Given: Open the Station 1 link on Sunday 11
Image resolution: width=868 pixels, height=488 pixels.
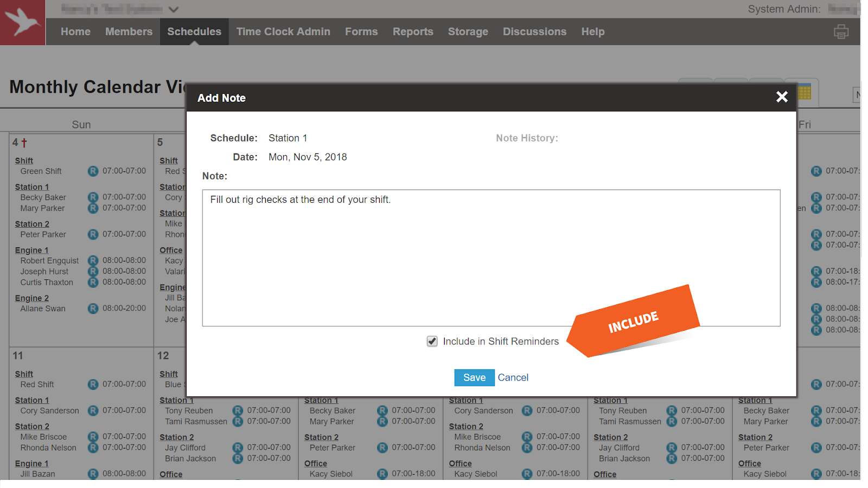Looking at the screenshot, I should [x=32, y=400].
